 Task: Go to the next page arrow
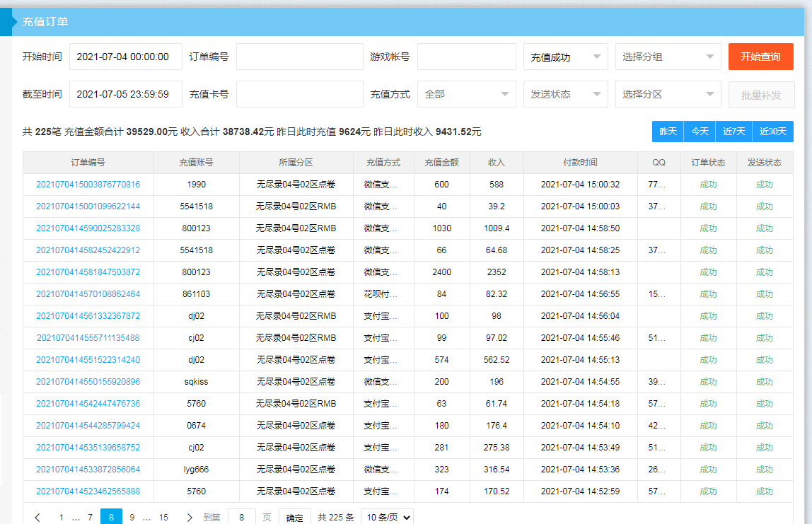(x=190, y=517)
